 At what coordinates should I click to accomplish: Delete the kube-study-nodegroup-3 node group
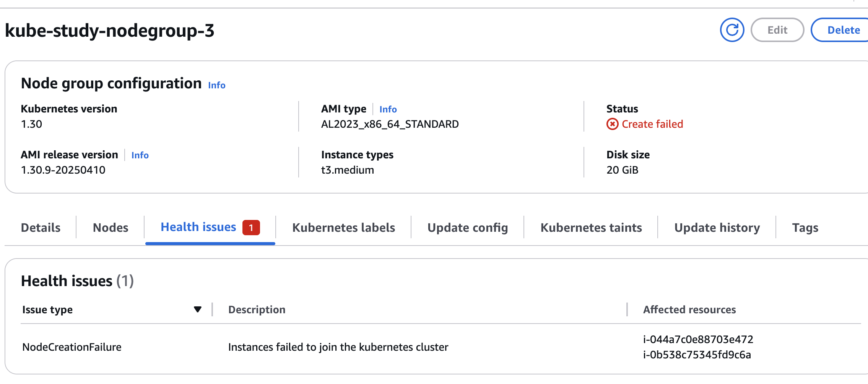(840, 30)
